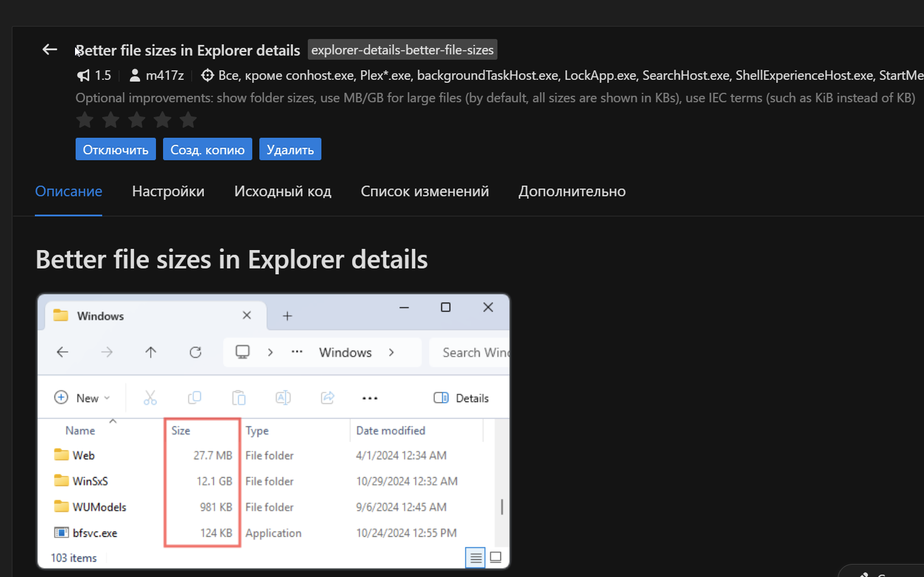Click the third rating star

point(136,120)
